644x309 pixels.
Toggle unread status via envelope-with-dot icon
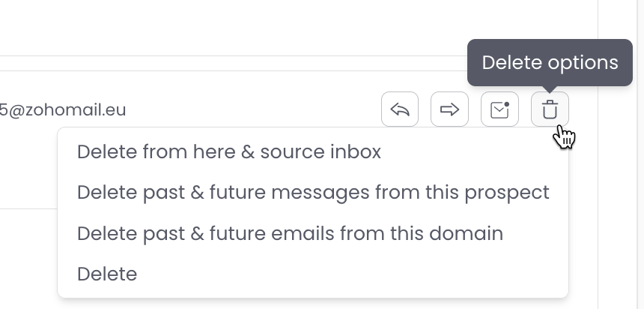pos(499,110)
